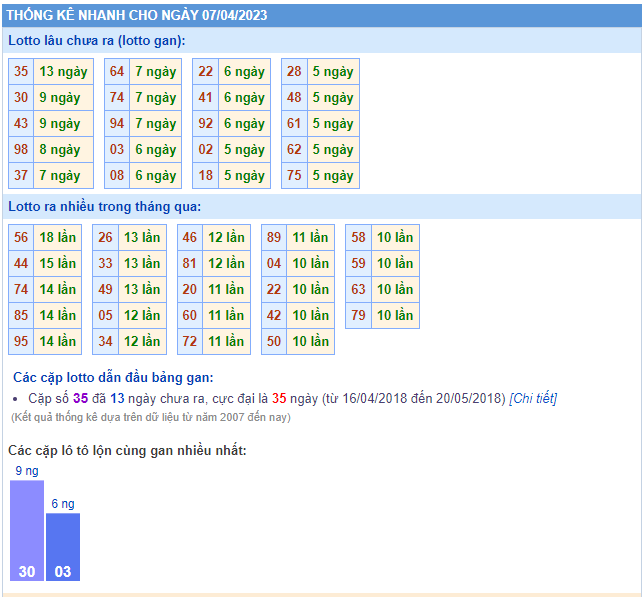This screenshot has width=643, height=597.
Task: Select lotto number 35 with 13 ngày
Action: [21, 72]
